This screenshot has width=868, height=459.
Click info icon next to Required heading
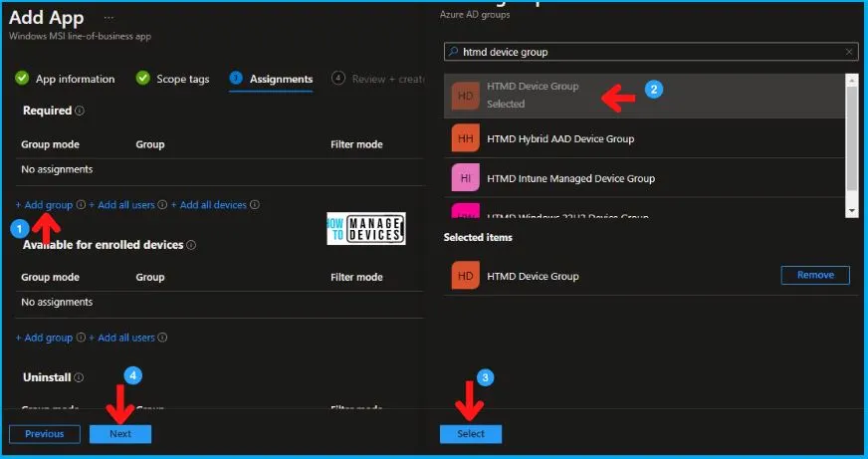point(80,111)
